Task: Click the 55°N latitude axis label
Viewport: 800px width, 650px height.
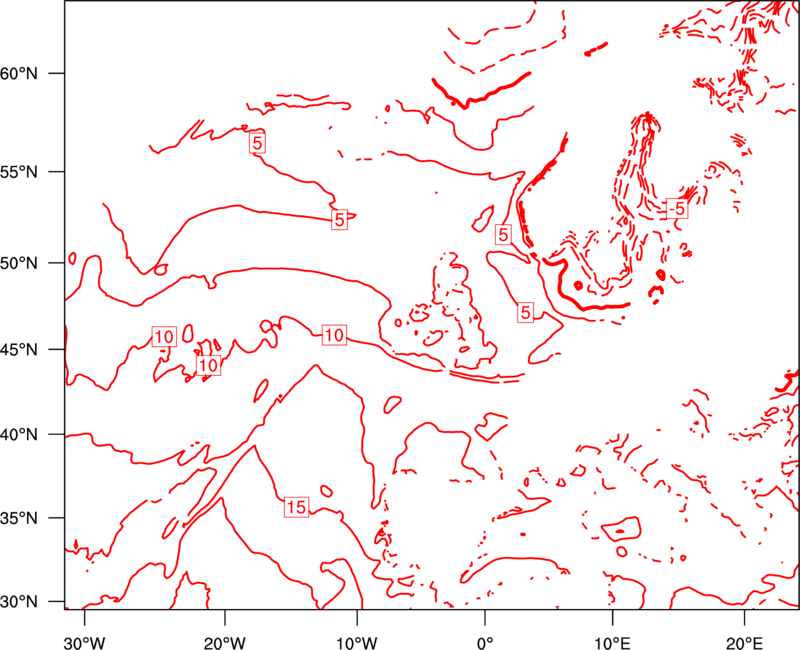Action: tap(19, 172)
